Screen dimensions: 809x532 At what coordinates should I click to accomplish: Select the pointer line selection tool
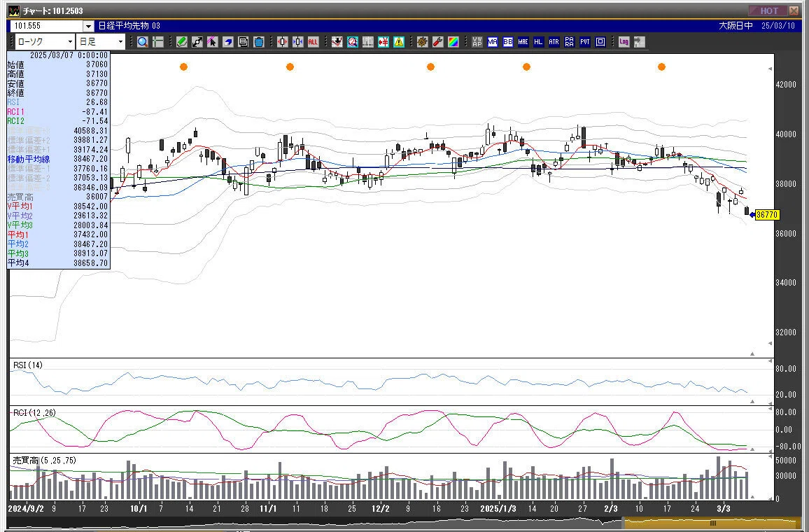212,42
